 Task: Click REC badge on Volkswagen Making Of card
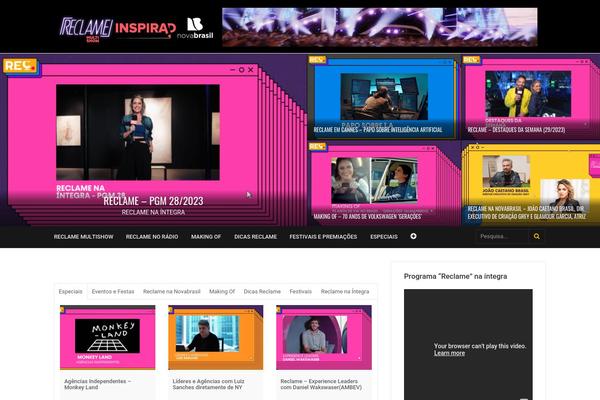coord(317,146)
